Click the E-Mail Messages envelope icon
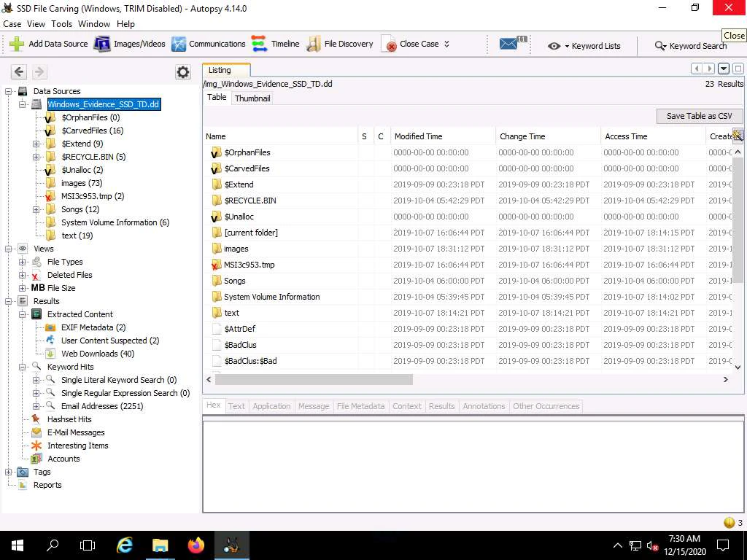 click(x=36, y=432)
